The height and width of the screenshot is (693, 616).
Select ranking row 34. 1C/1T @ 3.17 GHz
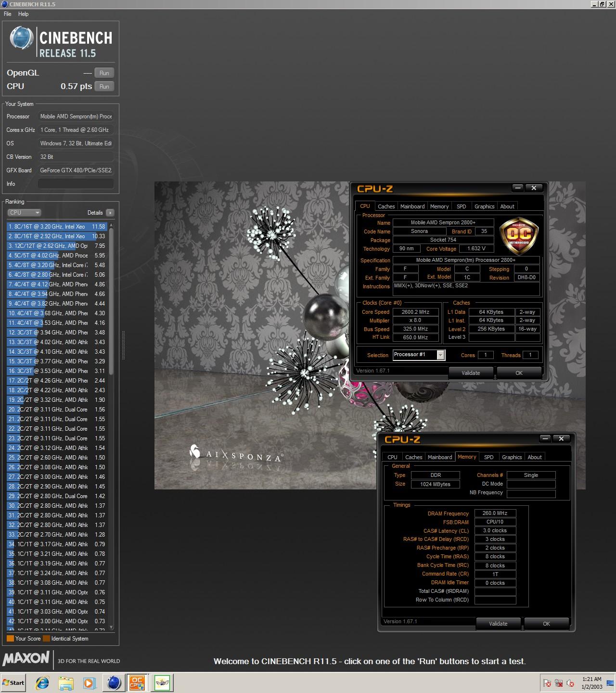(57, 544)
